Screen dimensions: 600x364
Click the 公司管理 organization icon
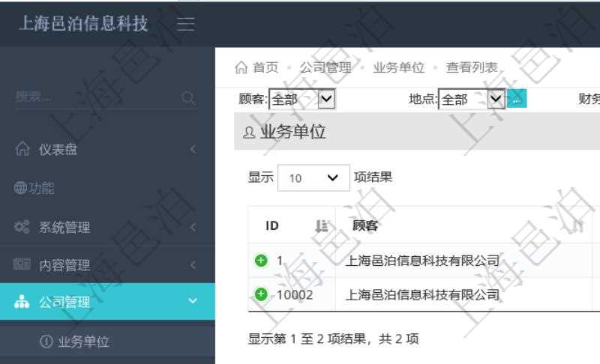(x=22, y=301)
